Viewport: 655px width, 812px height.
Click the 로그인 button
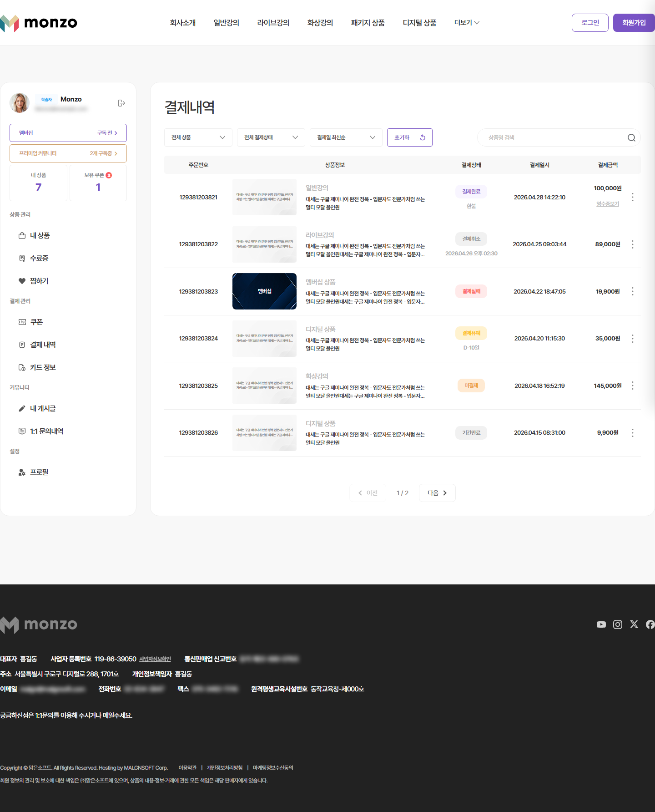[x=590, y=23]
